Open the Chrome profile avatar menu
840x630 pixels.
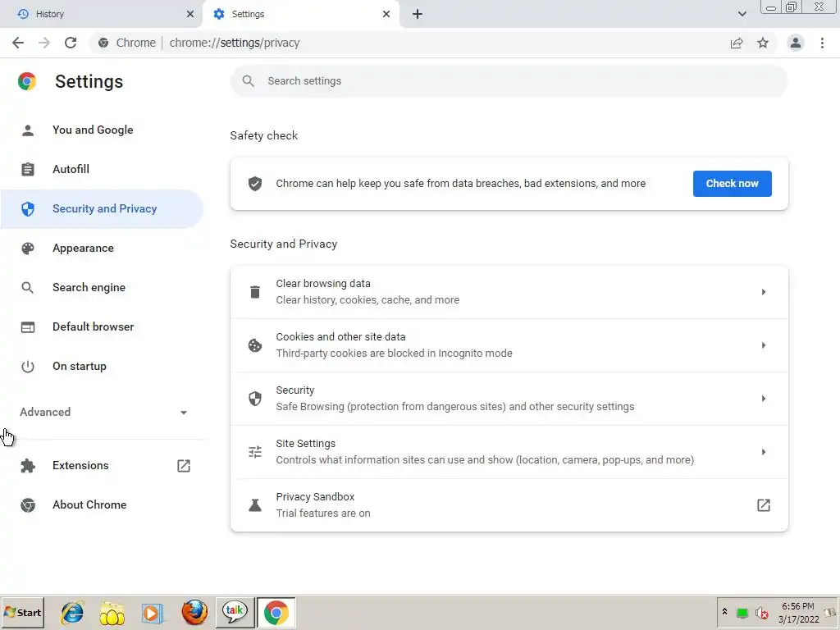[x=796, y=43]
